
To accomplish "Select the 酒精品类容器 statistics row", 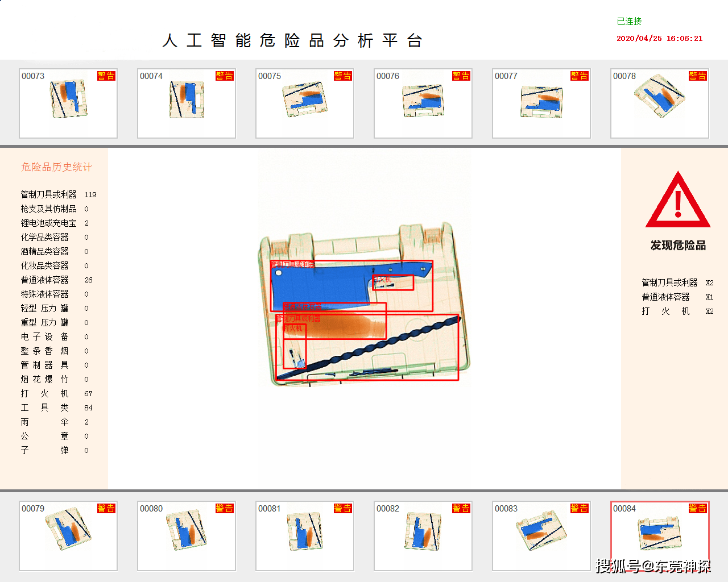I will coord(55,251).
